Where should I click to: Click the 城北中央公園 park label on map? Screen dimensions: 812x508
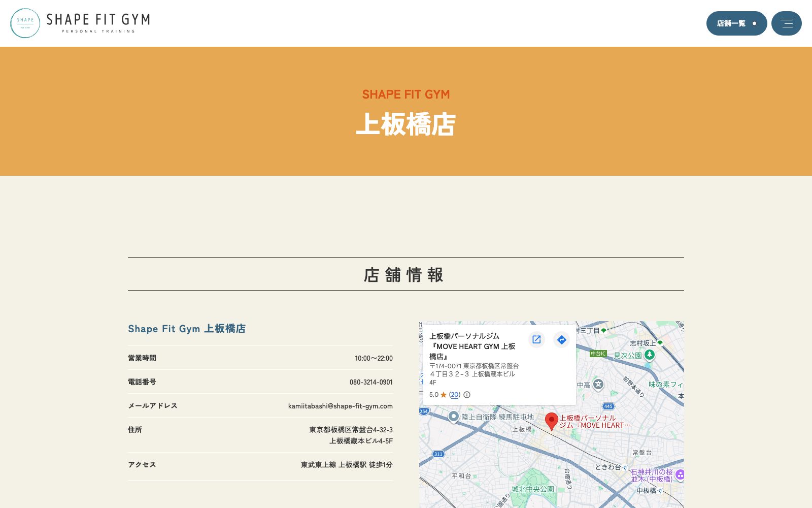click(x=533, y=489)
